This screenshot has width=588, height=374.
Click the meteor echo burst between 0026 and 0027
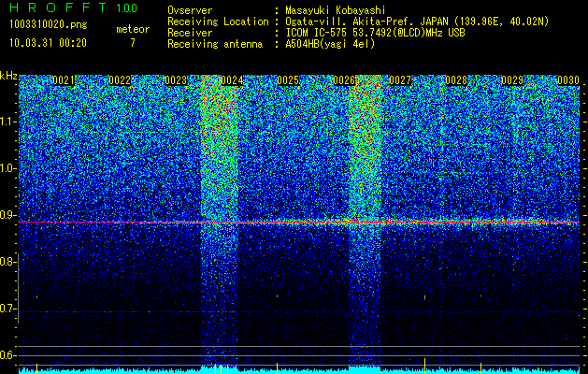[365, 220]
